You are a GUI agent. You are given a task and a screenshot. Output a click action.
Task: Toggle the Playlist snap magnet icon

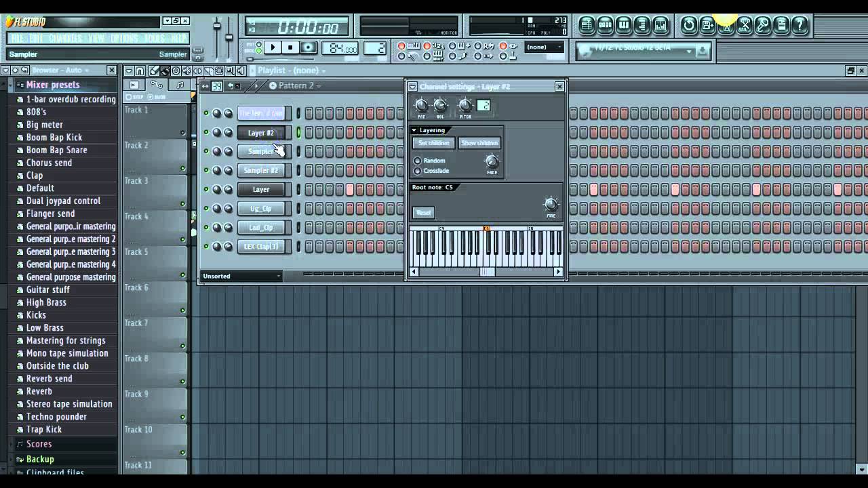[140, 70]
